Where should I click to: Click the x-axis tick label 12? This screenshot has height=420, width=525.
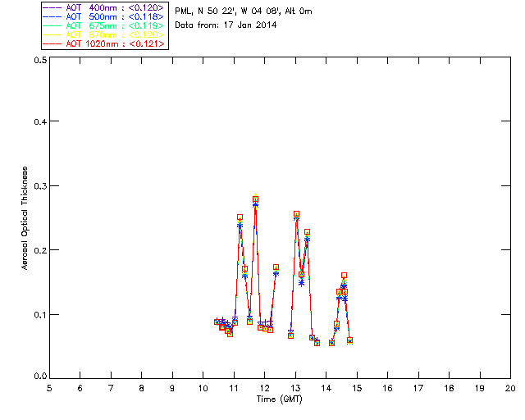(x=264, y=388)
